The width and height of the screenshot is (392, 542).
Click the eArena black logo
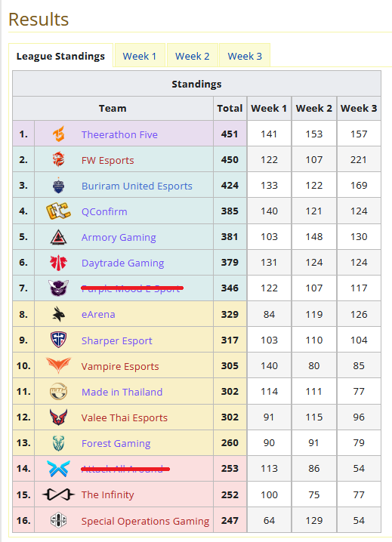coord(58,314)
